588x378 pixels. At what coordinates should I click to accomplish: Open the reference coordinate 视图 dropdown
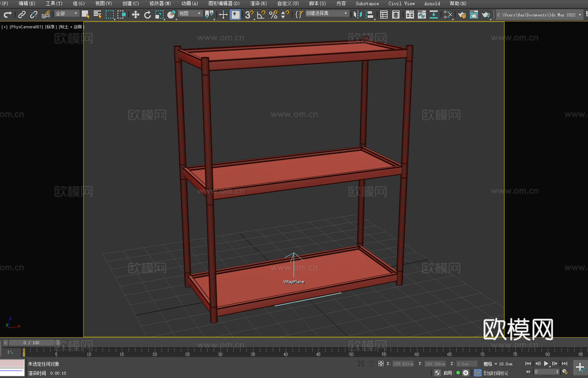tap(190, 13)
